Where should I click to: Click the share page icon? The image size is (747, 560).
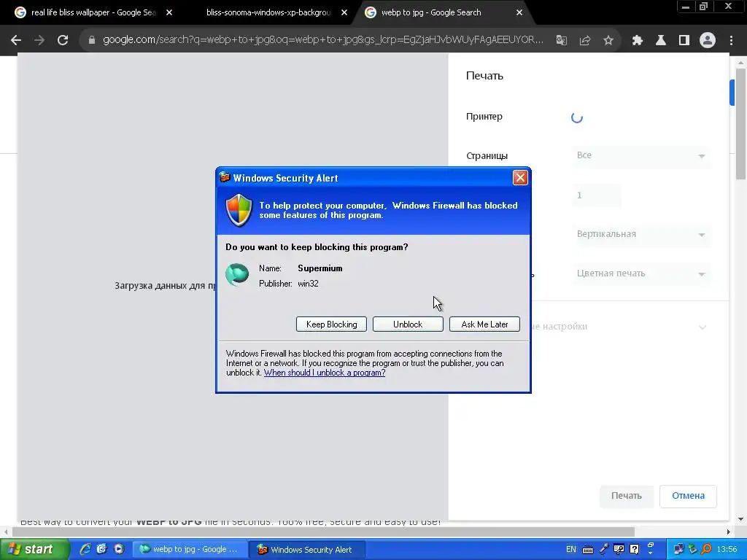point(585,41)
